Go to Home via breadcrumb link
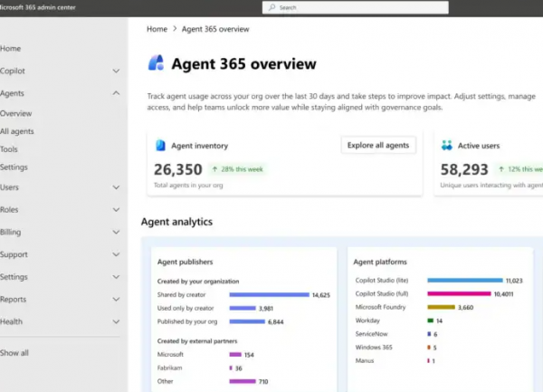 pyautogui.click(x=157, y=29)
